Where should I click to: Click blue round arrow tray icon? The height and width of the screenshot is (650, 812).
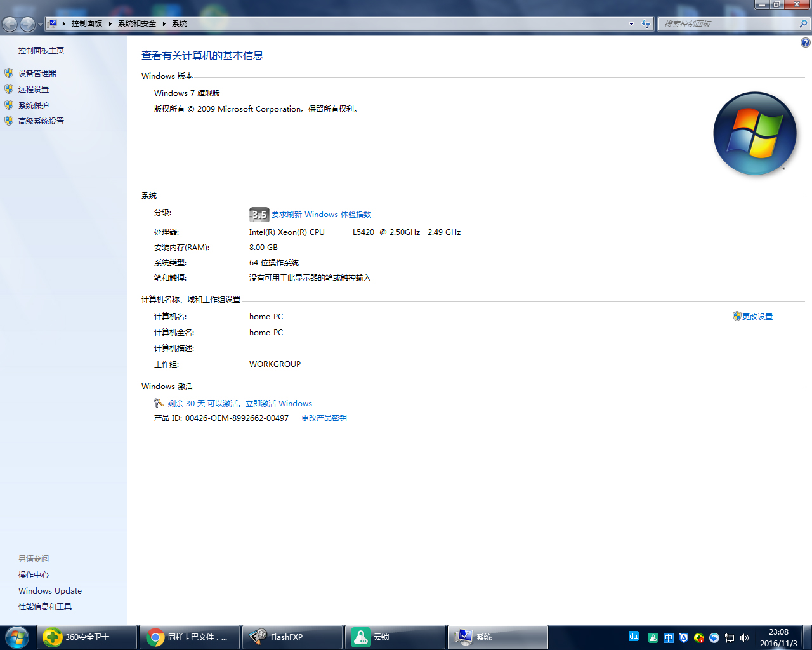(714, 638)
